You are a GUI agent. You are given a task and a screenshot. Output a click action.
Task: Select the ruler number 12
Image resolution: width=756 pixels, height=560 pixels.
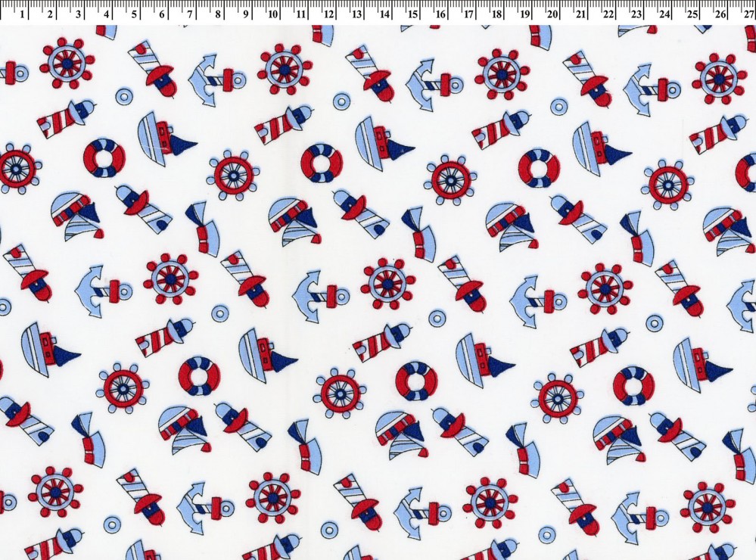328,14
